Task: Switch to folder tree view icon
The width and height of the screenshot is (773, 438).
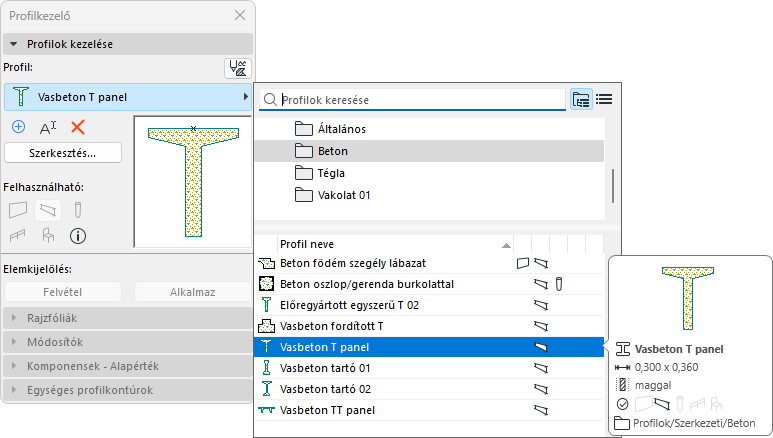Action: (581, 99)
